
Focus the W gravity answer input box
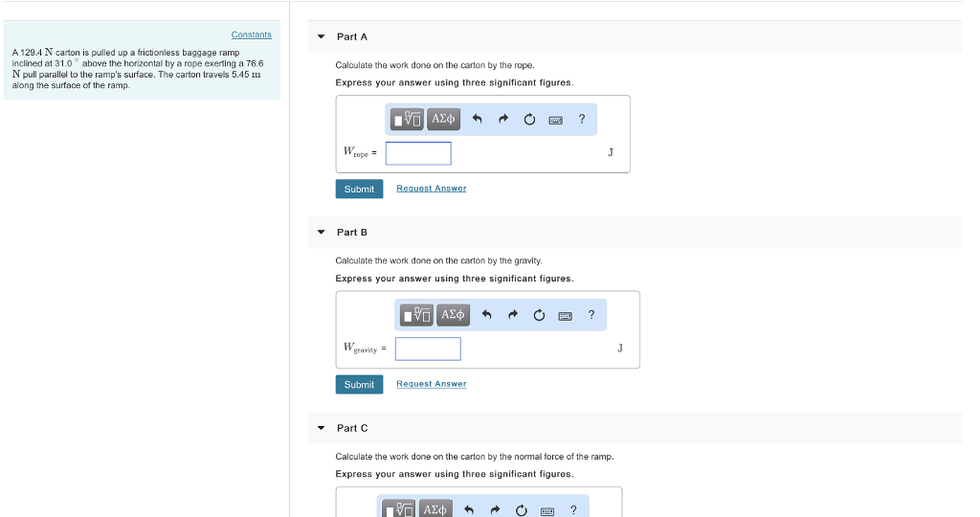click(x=428, y=348)
